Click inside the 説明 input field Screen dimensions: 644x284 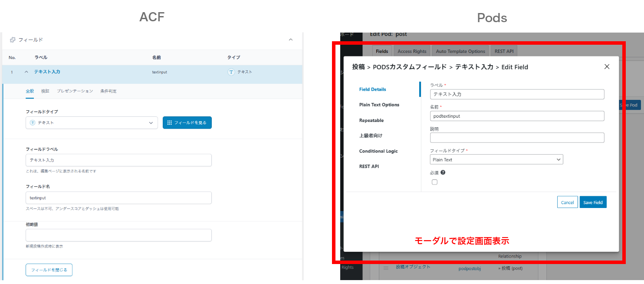coord(517,137)
